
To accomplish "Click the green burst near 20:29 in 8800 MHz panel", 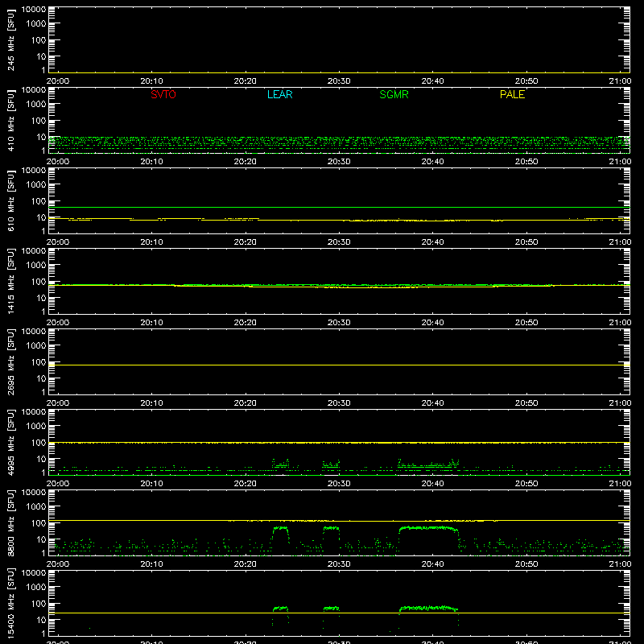I will [x=331, y=528].
